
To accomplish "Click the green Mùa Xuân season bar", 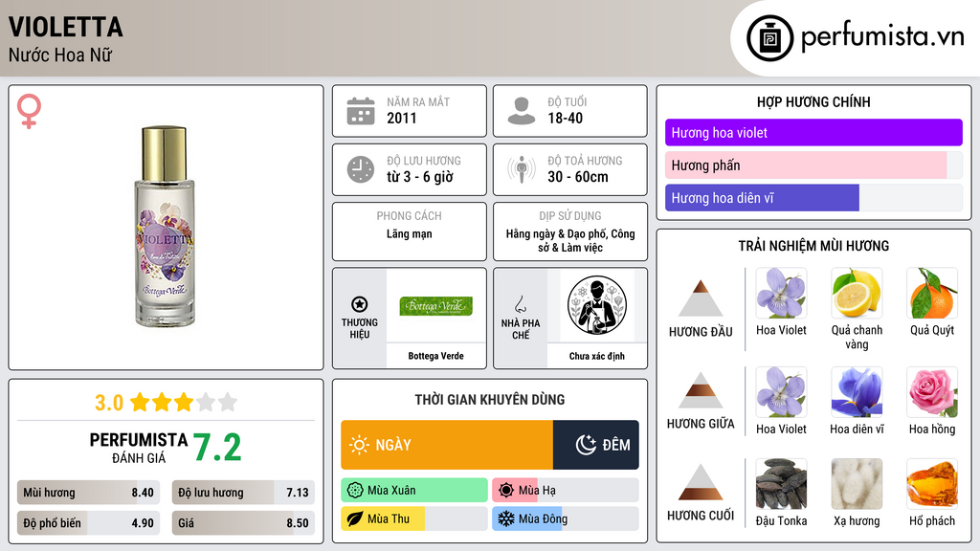I will [x=414, y=491].
